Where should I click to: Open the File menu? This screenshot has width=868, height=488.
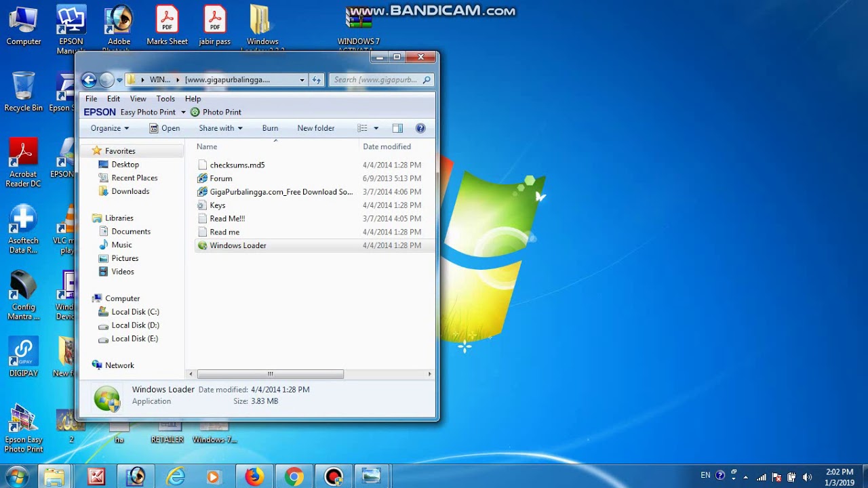click(x=91, y=99)
